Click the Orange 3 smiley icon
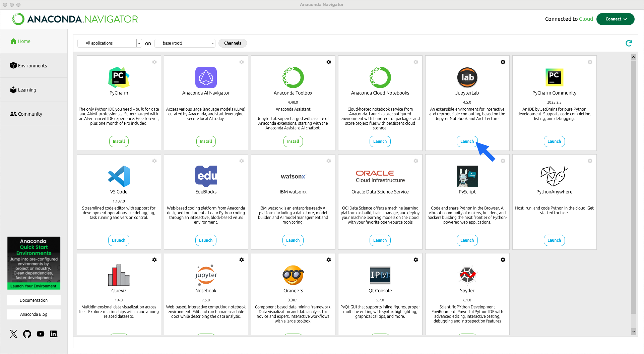644x354 pixels. point(293,276)
